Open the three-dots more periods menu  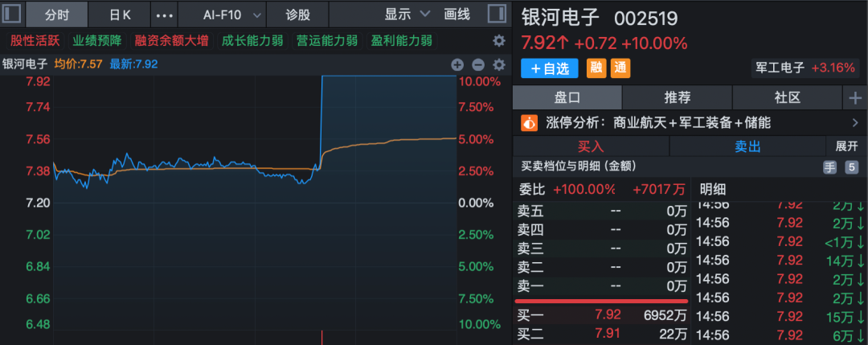[x=163, y=14]
